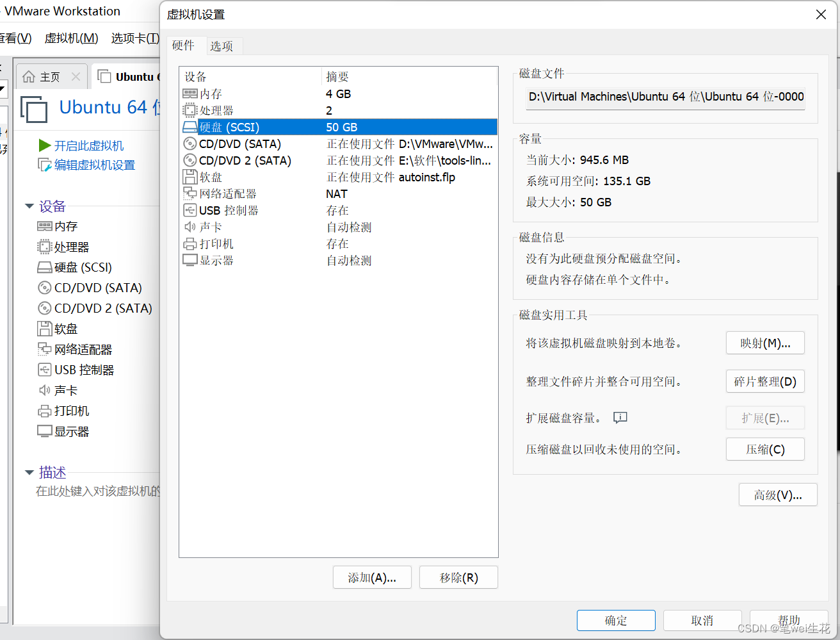840x640 pixels.
Task: Select the 内存 row showing 4 GB
Action: (x=339, y=94)
